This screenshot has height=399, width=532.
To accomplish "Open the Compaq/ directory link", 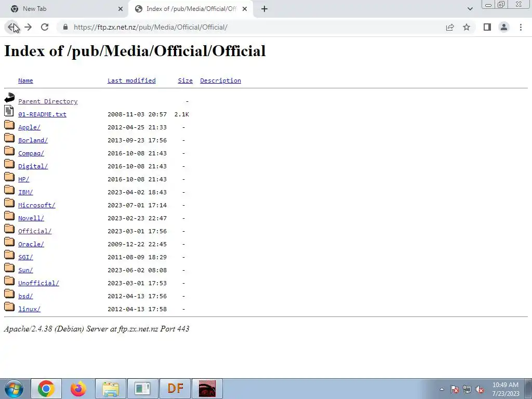I will (x=31, y=153).
